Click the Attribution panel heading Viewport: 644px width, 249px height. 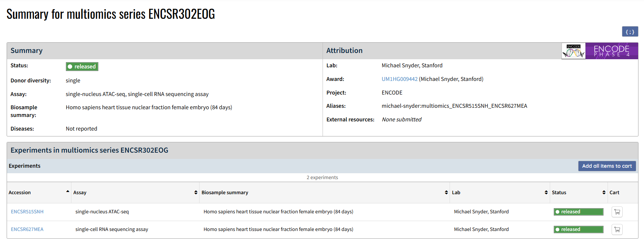point(344,51)
